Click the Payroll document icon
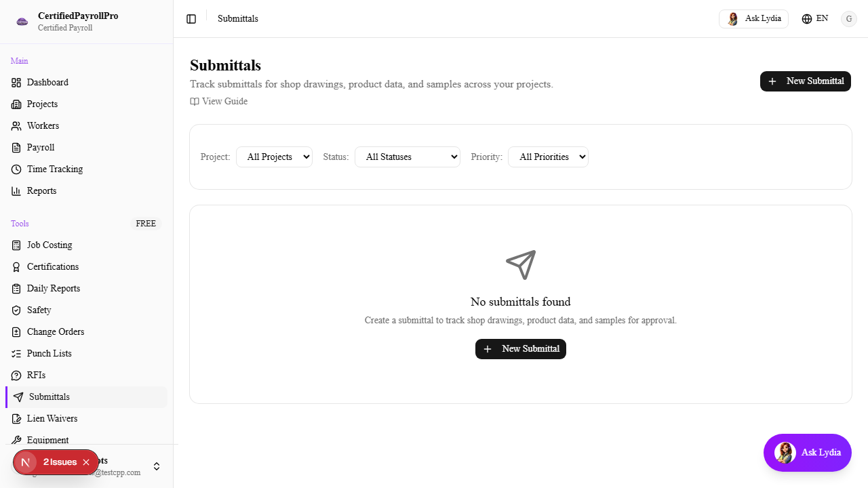 (x=16, y=147)
